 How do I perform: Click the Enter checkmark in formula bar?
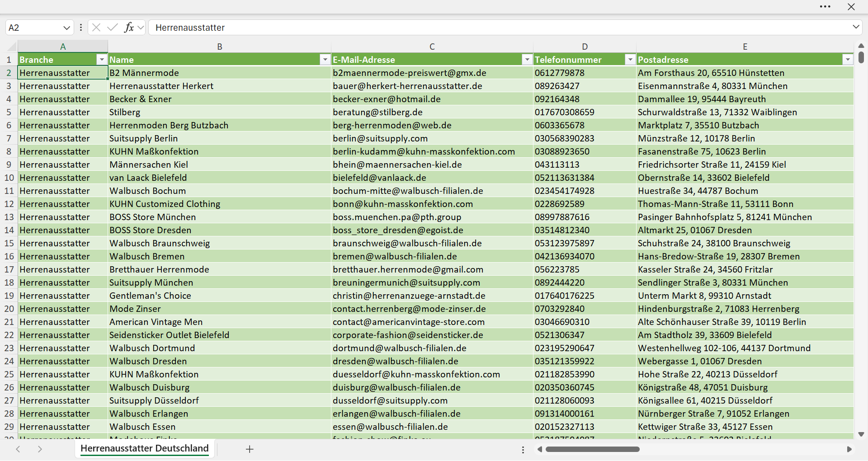coord(113,28)
